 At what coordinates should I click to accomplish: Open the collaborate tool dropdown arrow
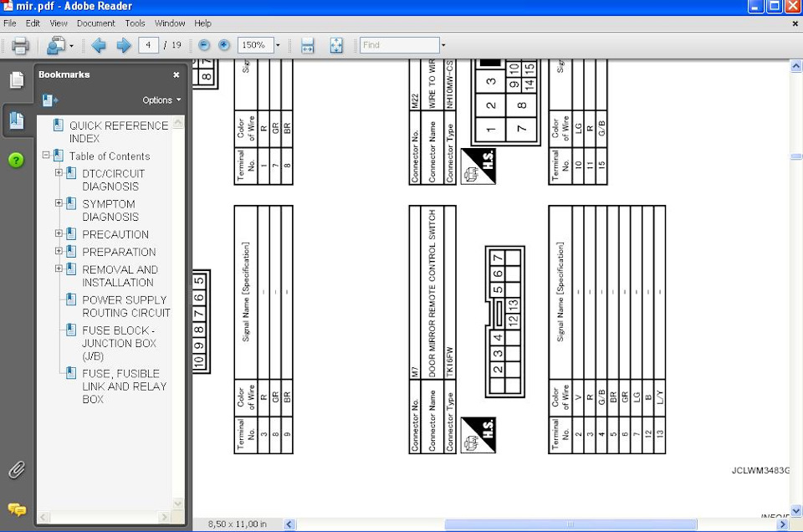coord(71,46)
